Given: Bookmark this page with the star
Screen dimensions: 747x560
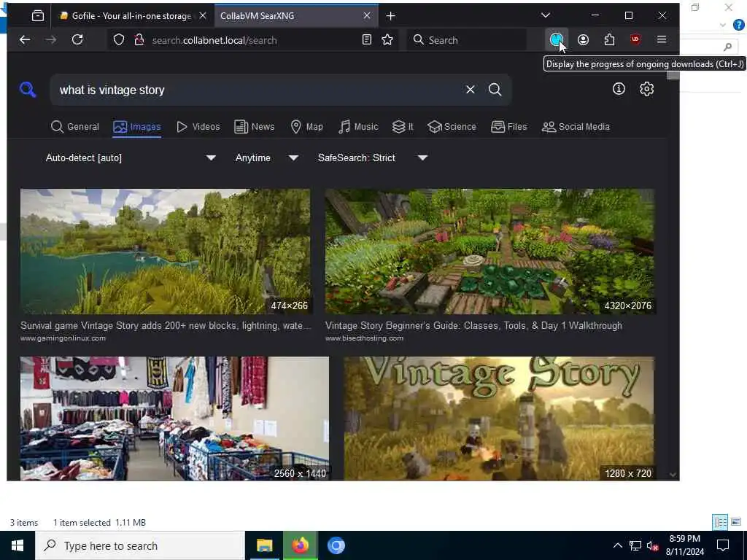Looking at the screenshot, I should pos(387,40).
